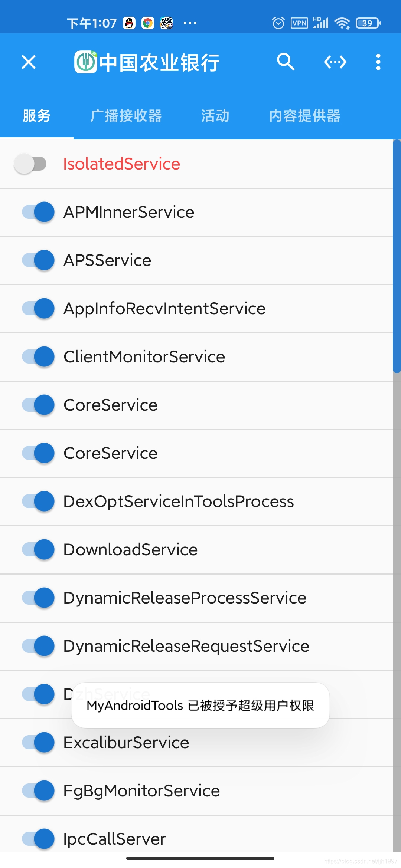
Task: Disable the APSService toggle
Action: tap(38, 260)
